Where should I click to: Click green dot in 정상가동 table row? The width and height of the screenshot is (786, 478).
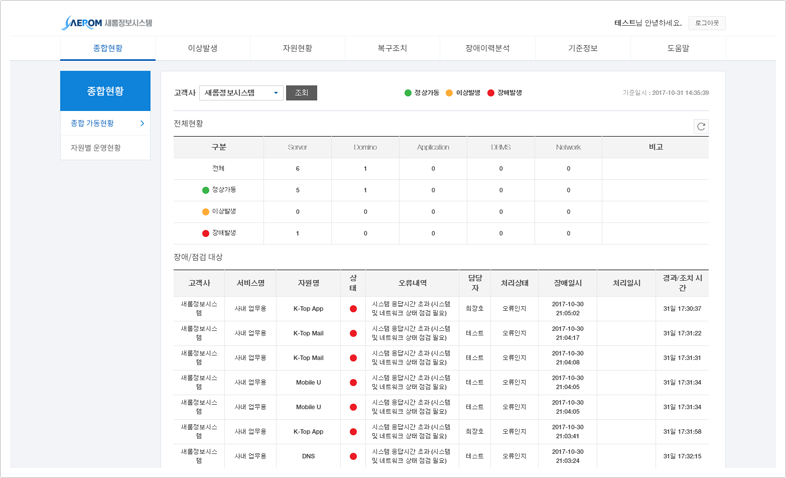[x=205, y=190]
